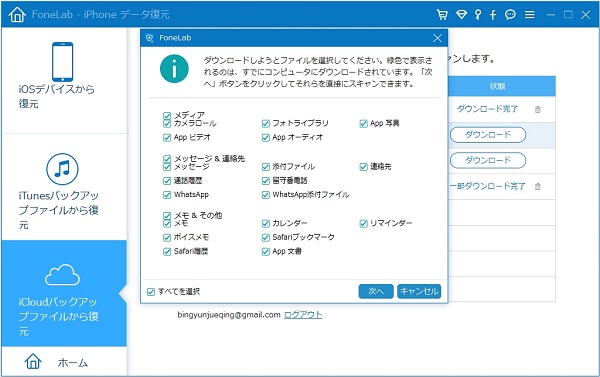Uncheck the メディア group checkbox
Viewport: 600px width, 377px height.
pyautogui.click(x=167, y=115)
